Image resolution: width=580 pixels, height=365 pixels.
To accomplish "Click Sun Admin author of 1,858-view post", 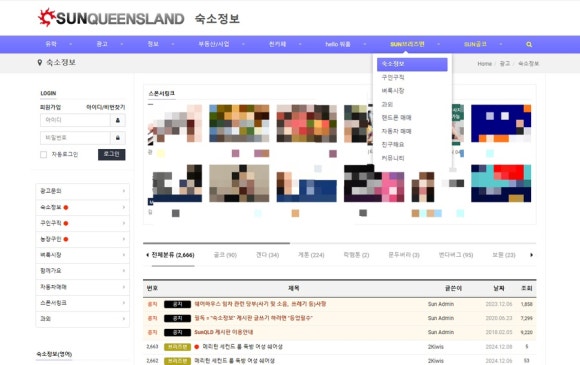I will [441, 304].
